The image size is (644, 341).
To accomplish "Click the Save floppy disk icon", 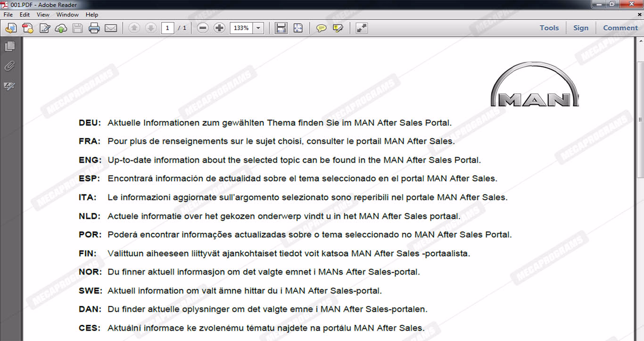I will [x=77, y=28].
